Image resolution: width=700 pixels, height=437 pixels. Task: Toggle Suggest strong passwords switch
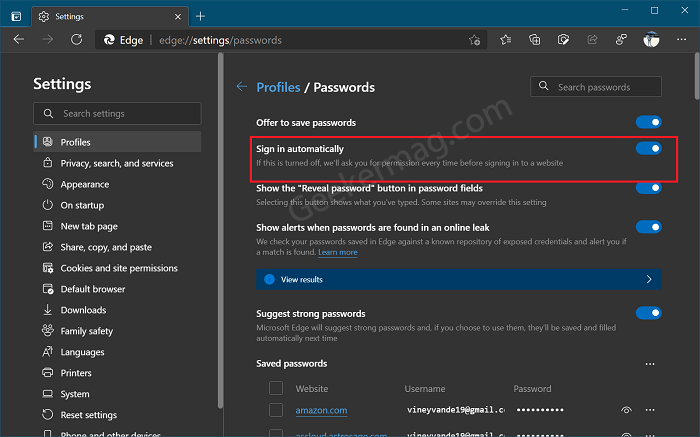[649, 313]
